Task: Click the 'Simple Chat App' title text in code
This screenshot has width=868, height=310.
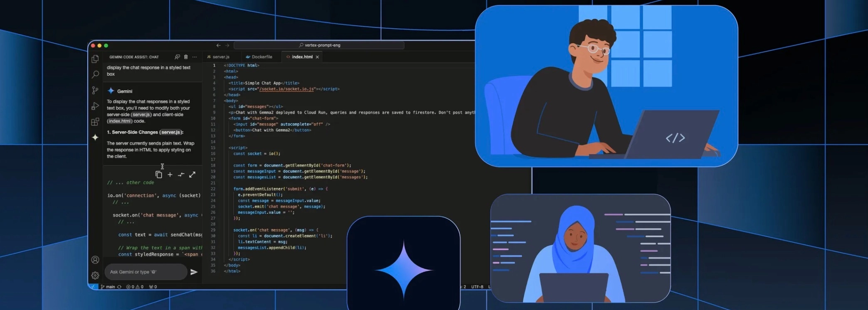Action: click(x=263, y=83)
